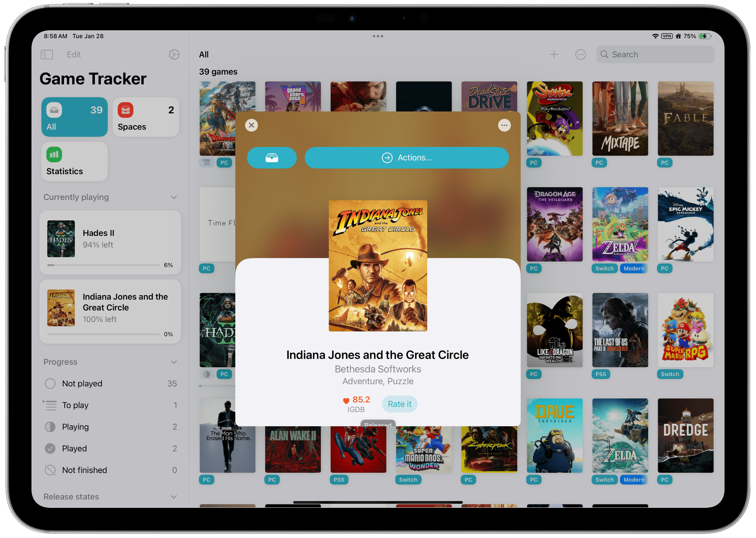756x538 pixels.
Task: Open the Super Mario RPG cover
Action: pyautogui.click(x=685, y=330)
